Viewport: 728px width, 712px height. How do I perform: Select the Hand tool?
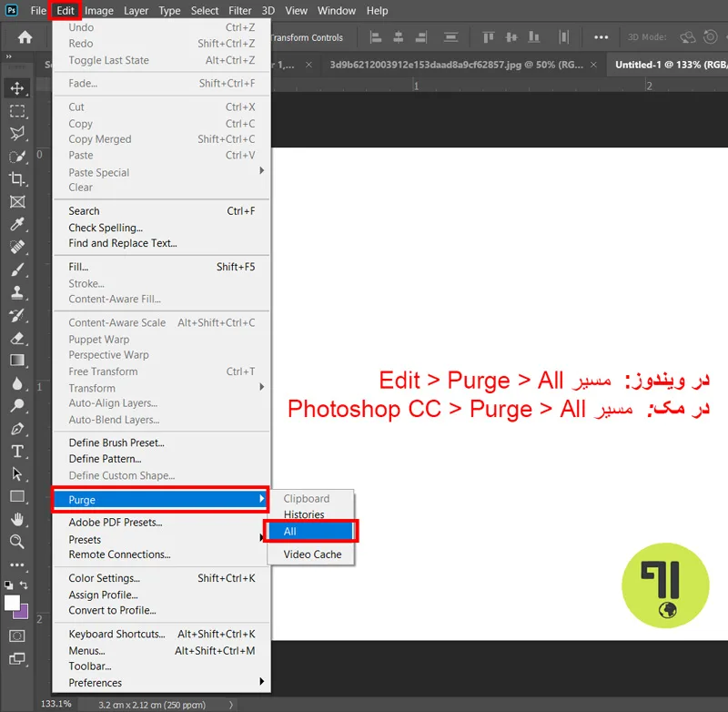click(17, 519)
